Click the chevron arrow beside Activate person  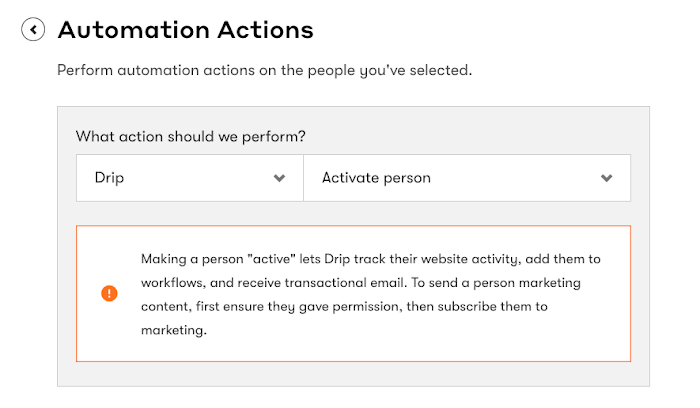[x=606, y=178]
